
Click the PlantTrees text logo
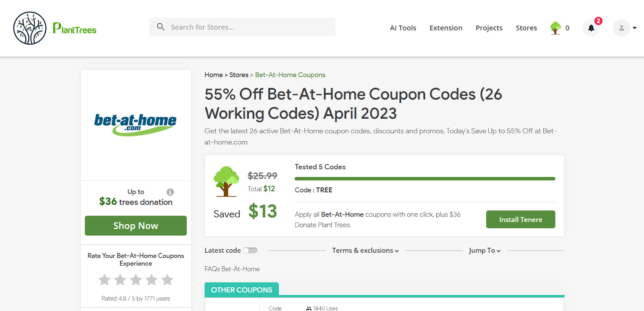pos(74,28)
